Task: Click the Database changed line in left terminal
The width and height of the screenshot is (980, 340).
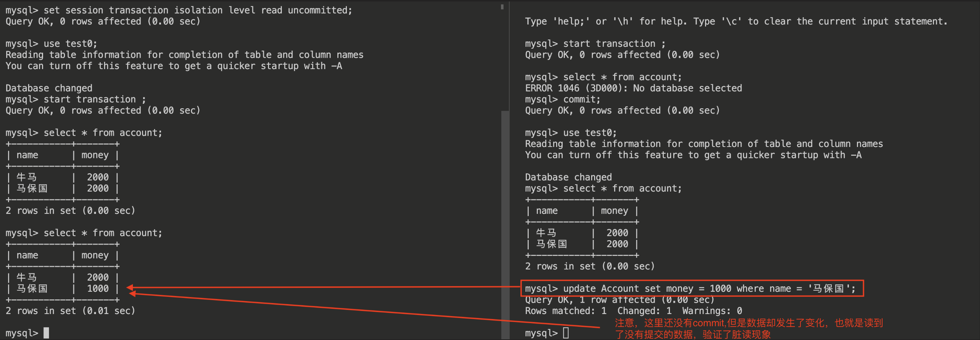Action: 49,88
